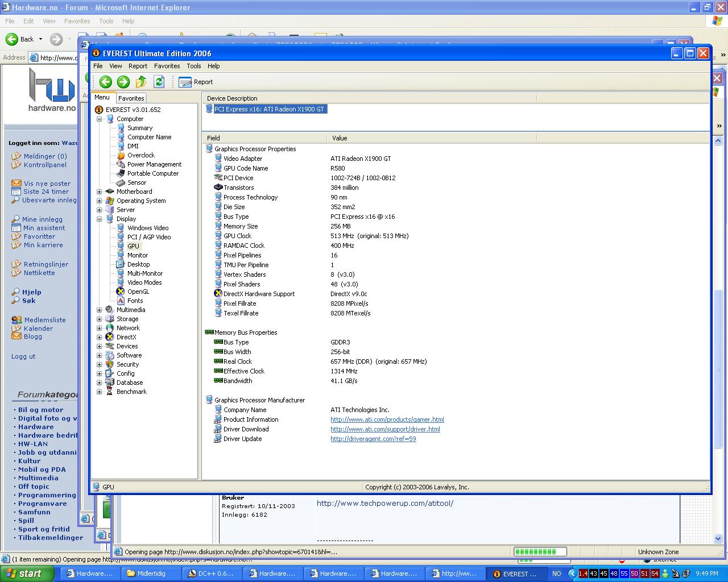Click the DirectX Hardware Support field icon

click(218, 294)
